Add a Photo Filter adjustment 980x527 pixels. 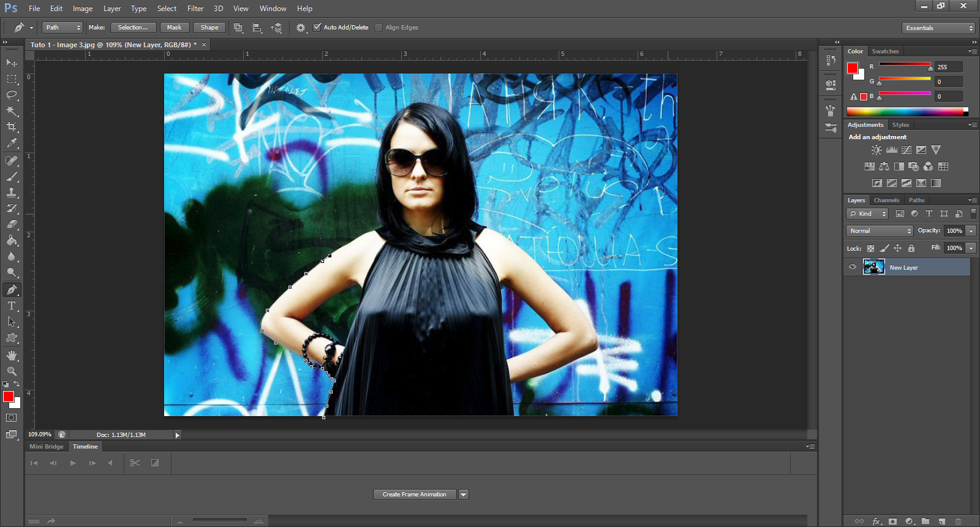(x=913, y=167)
